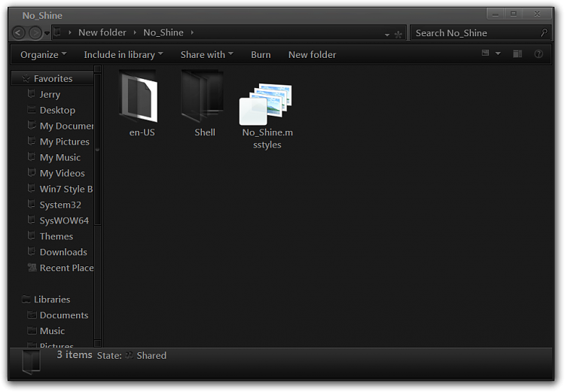Open Desktop in Favorites
The image size is (565, 392).
[x=57, y=110]
